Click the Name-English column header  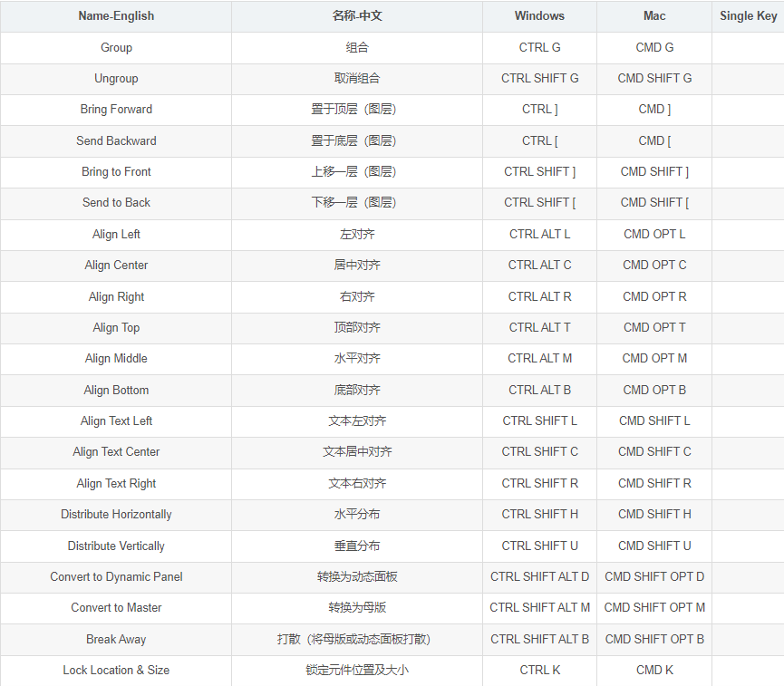tap(116, 15)
